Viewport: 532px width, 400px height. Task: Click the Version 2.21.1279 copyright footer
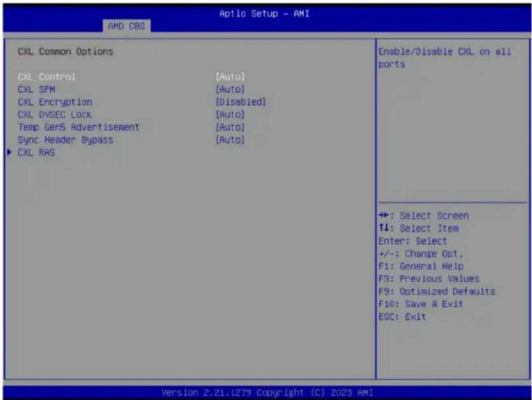pos(267,393)
